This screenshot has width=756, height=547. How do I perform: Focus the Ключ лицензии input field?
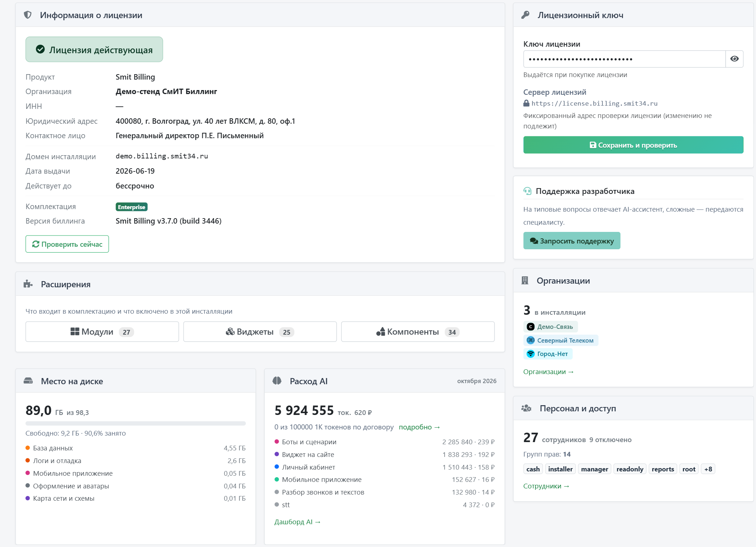(x=624, y=59)
